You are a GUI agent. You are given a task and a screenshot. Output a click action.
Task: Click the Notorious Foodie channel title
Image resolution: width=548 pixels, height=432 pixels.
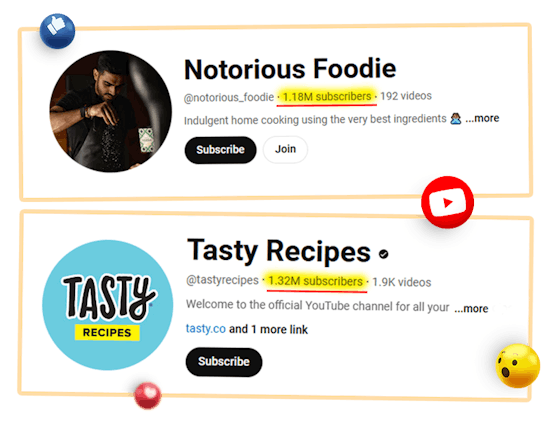point(290,69)
